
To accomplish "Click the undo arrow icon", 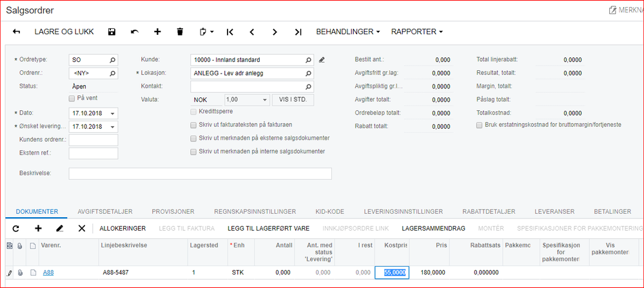I will click(x=135, y=32).
